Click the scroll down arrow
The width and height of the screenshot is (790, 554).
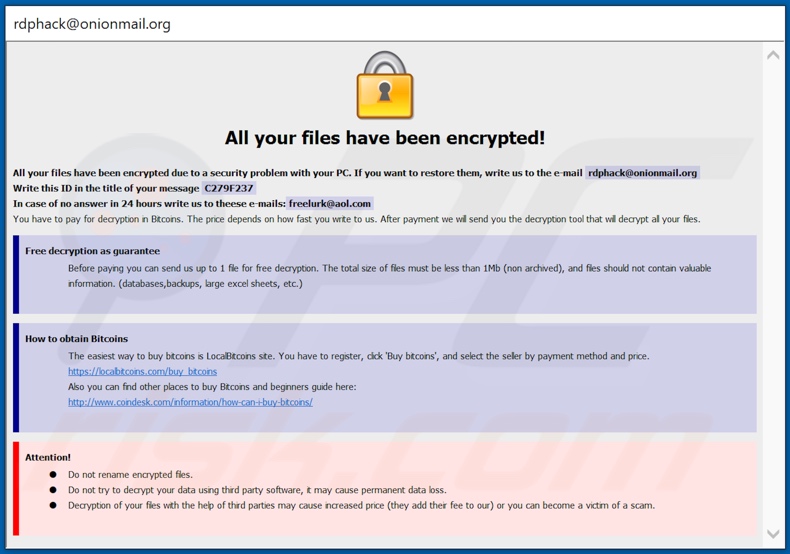(773, 533)
